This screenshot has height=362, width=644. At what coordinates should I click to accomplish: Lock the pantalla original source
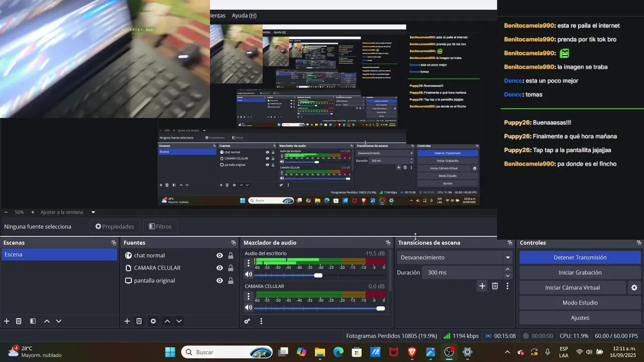point(230,281)
